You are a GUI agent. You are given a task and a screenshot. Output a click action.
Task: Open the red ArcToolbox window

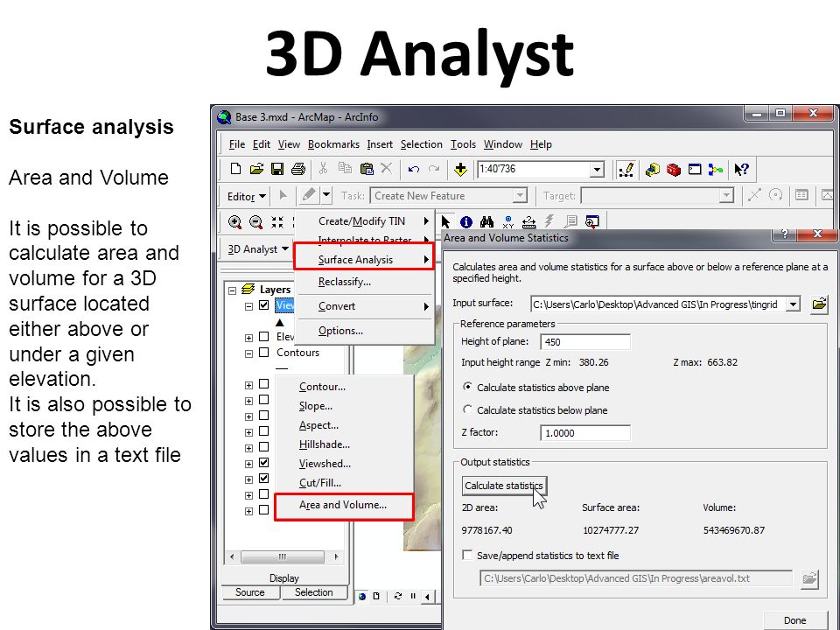coord(674,170)
